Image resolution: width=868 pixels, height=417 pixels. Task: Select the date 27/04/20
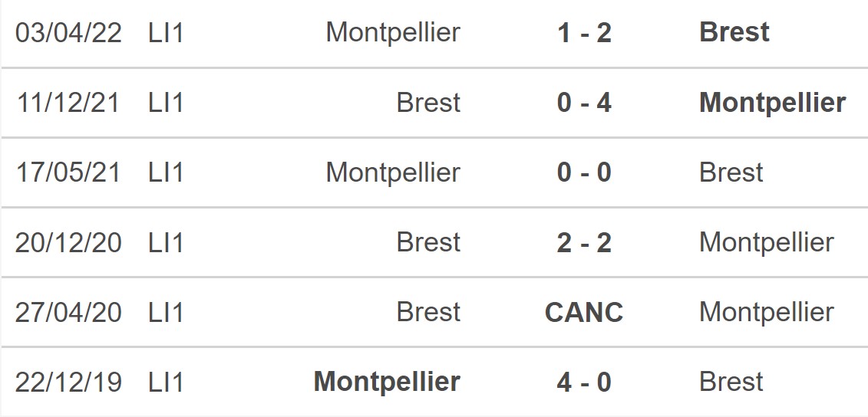(68, 312)
